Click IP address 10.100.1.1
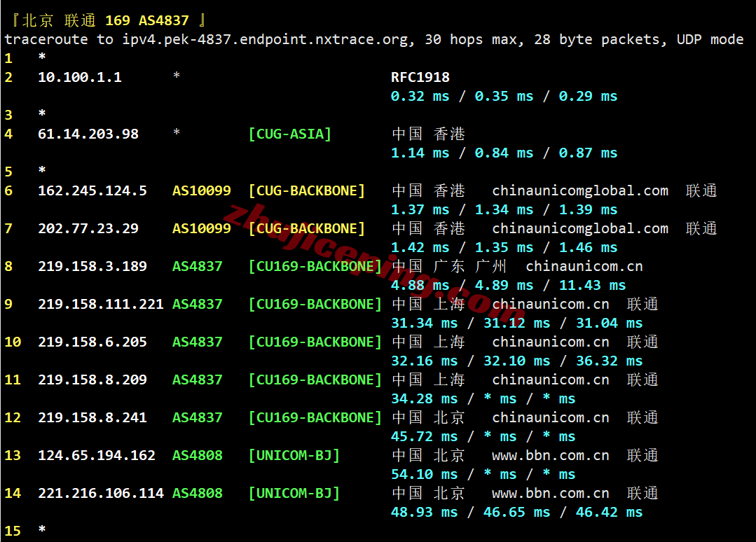Viewport: 756px width, 542px height. pyautogui.click(x=80, y=77)
